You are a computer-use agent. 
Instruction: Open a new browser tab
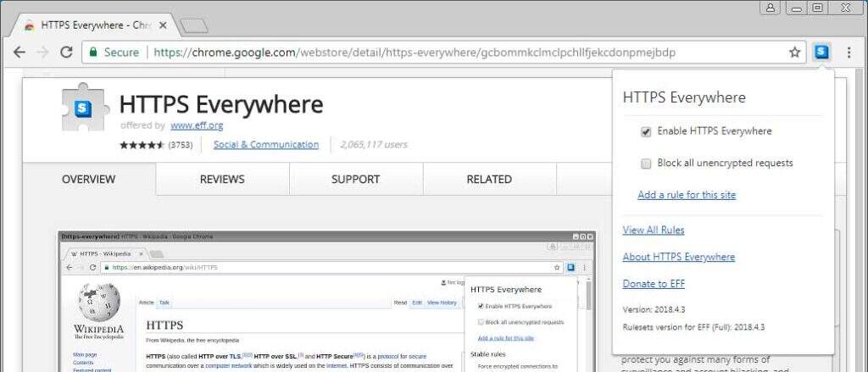[194, 25]
